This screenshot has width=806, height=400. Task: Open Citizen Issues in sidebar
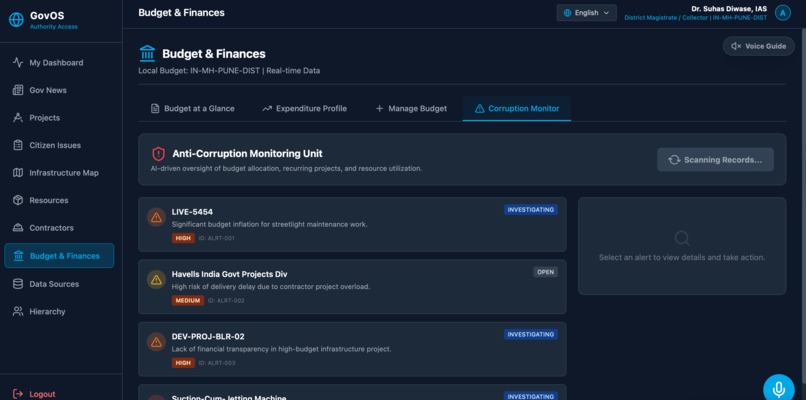pos(59,145)
